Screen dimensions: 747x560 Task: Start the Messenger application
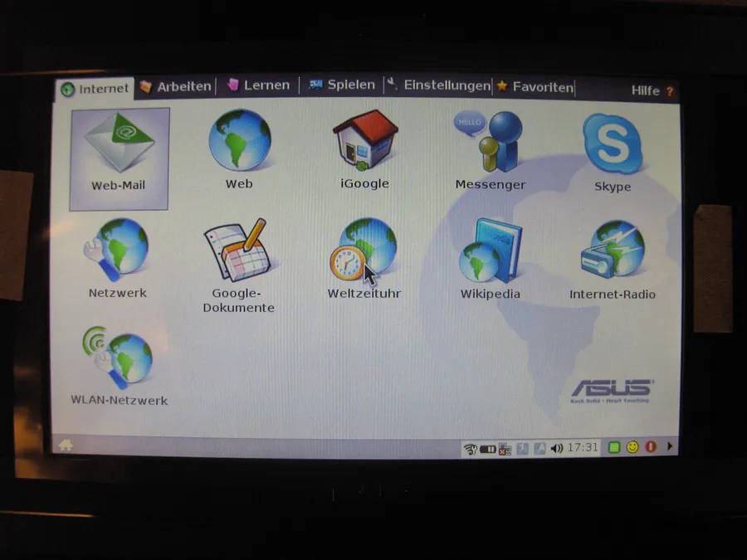click(490, 142)
